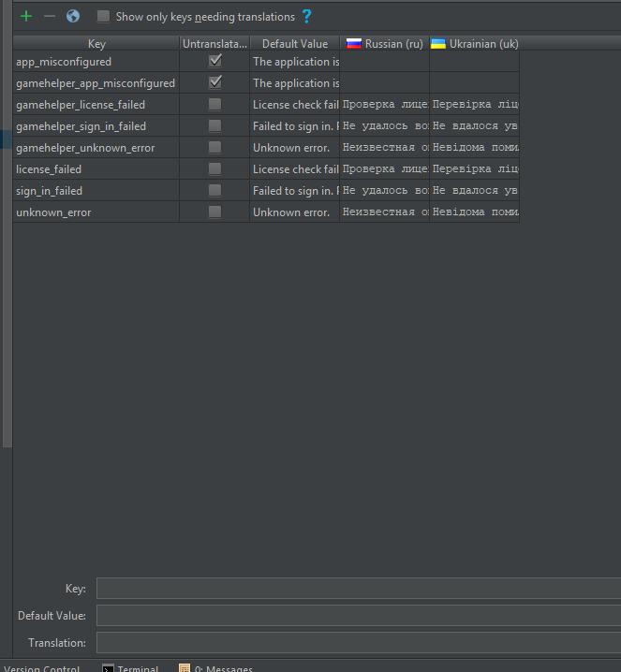Select empty Russian cell for app_misconfigured
This screenshot has height=672, width=621.
coord(385,61)
